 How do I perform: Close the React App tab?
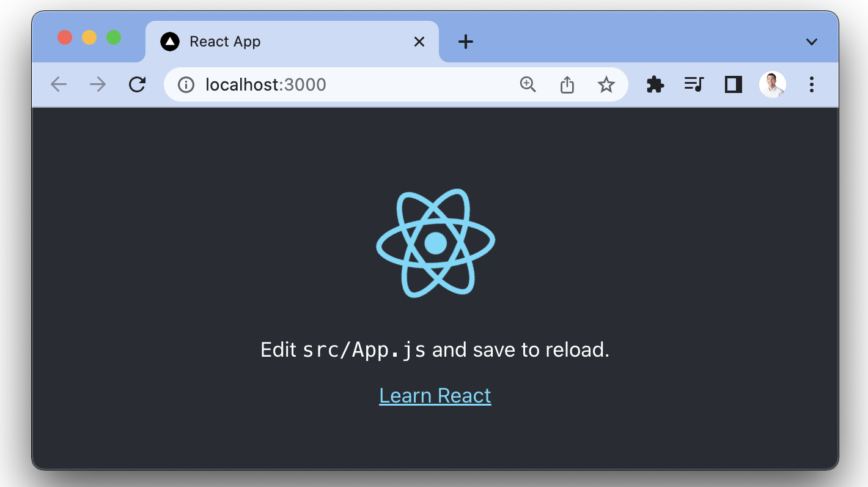pyautogui.click(x=419, y=42)
